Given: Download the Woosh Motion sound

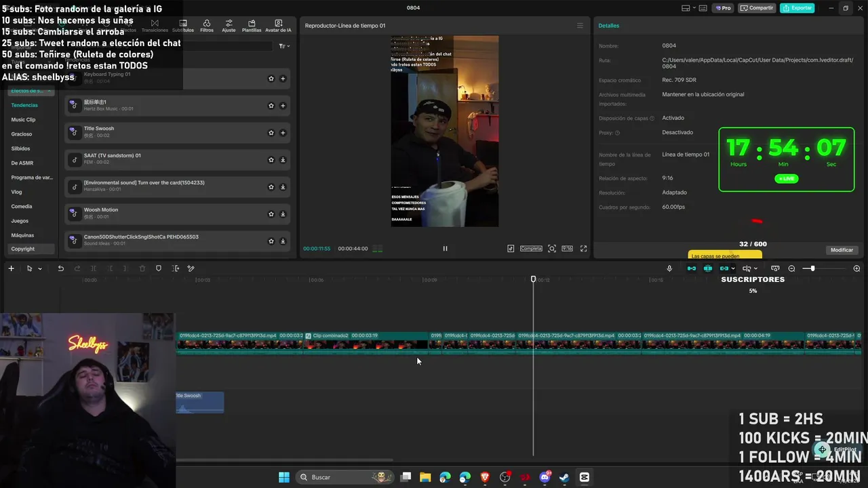Looking at the screenshot, I should [283, 214].
